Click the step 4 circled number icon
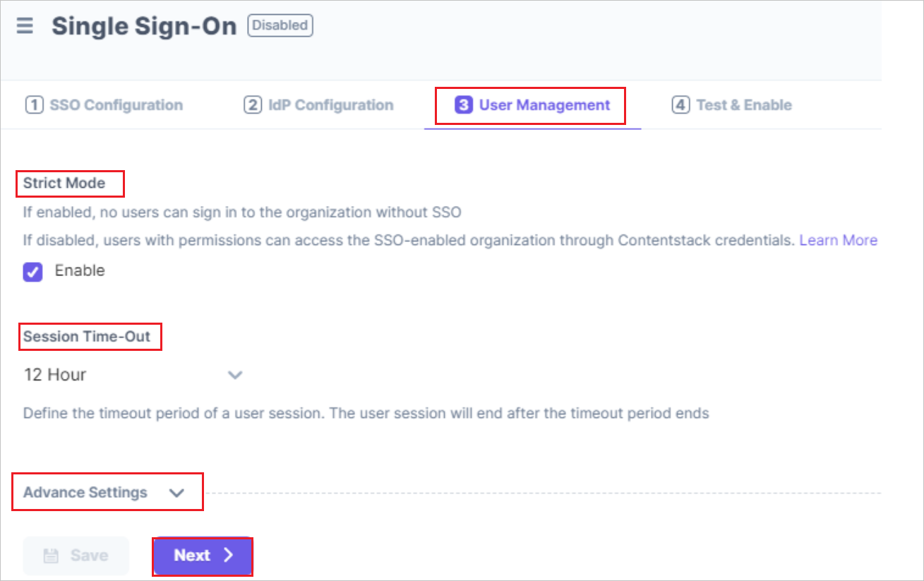 [680, 104]
